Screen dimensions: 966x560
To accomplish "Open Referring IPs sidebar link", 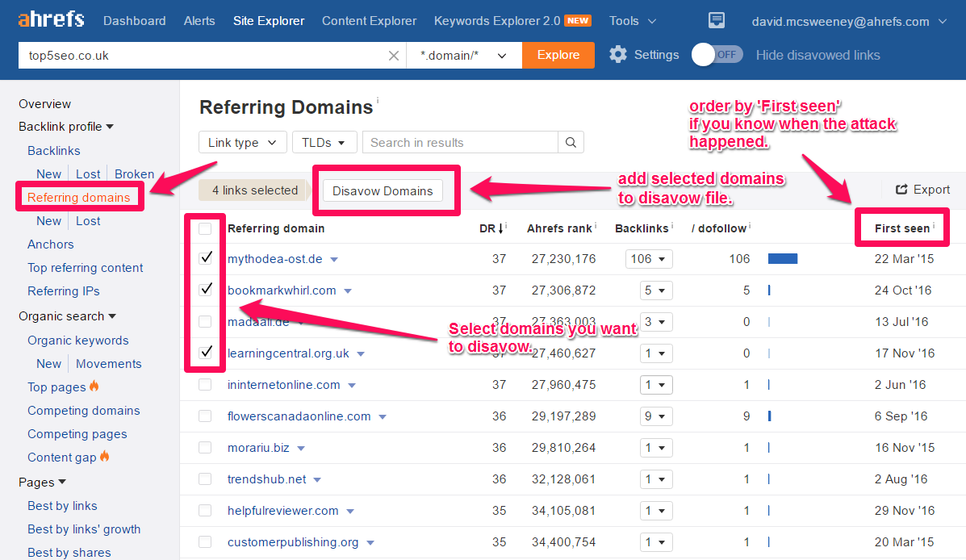I will 64,290.
